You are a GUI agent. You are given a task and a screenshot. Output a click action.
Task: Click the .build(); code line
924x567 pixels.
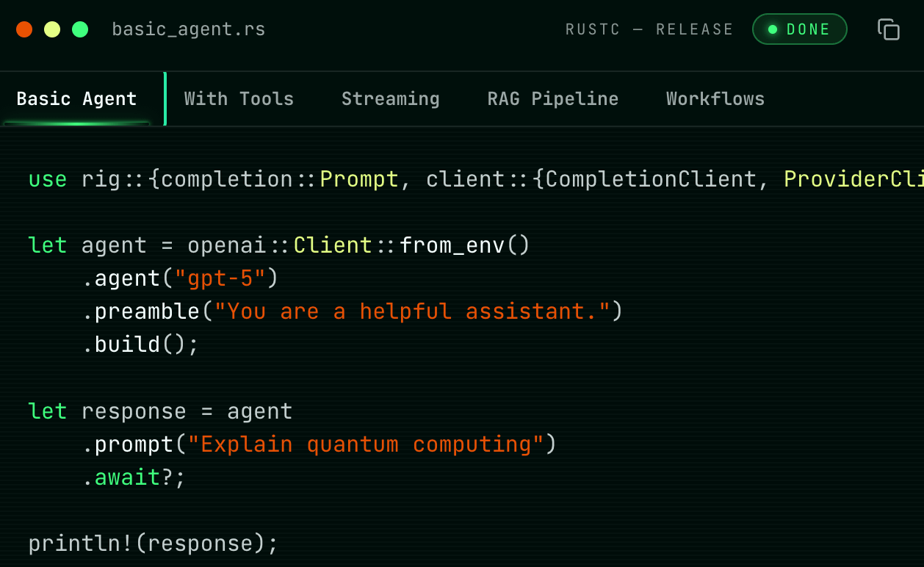(140, 344)
